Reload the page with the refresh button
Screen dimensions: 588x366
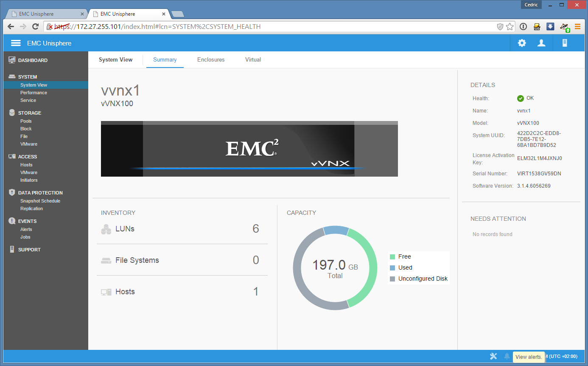coord(36,27)
